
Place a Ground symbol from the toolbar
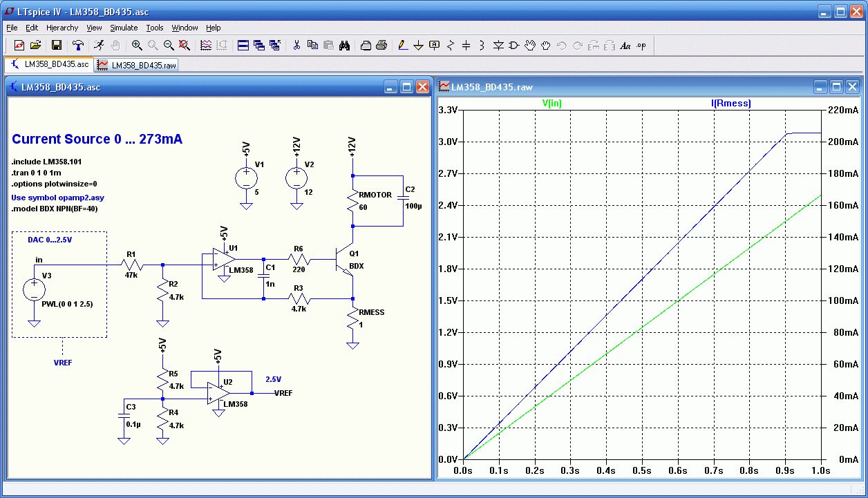click(x=418, y=46)
